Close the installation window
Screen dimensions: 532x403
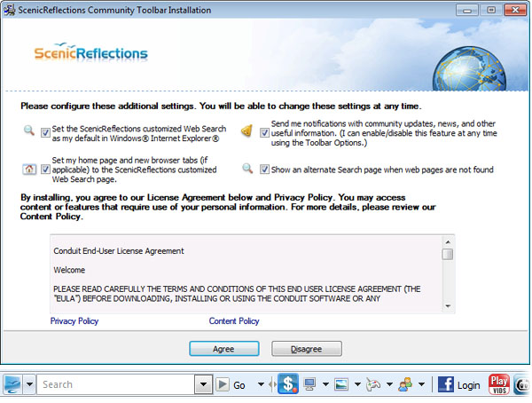coord(514,10)
